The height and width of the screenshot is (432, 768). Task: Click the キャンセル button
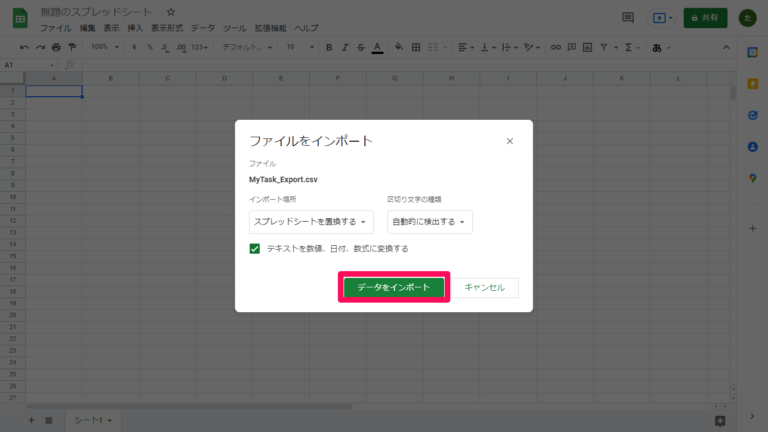[x=484, y=287]
